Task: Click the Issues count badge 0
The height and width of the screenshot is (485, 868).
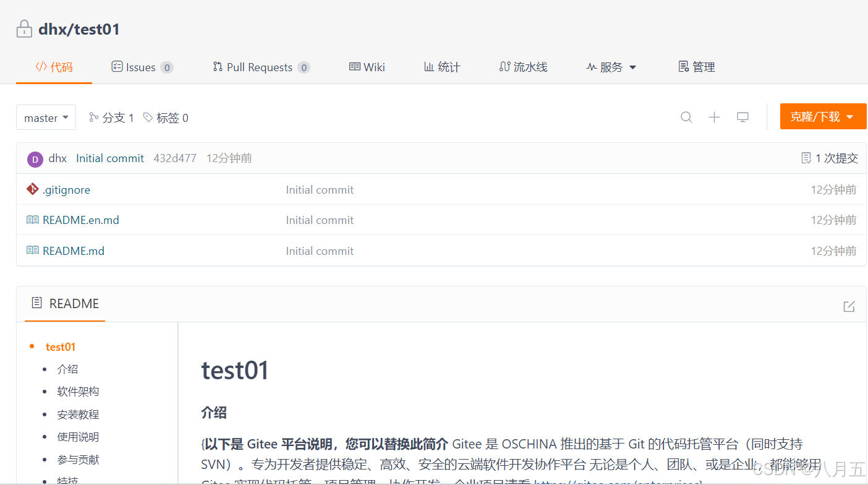Action: 167,67
